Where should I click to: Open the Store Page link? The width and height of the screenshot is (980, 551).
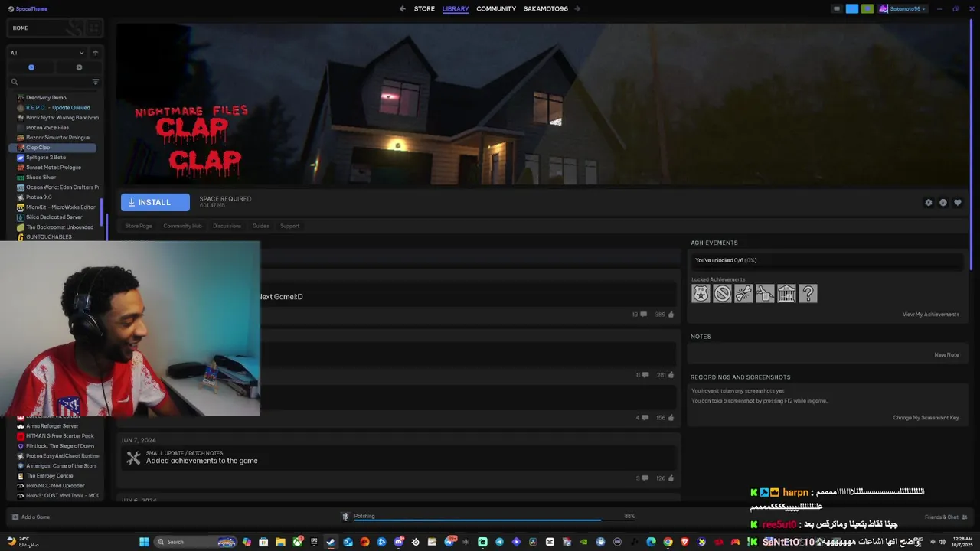[x=139, y=226]
